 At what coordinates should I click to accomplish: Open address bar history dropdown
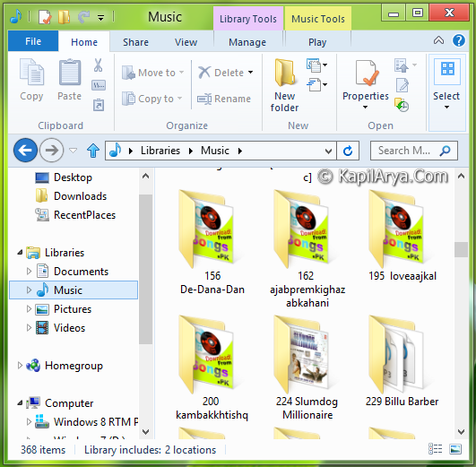[328, 151]
